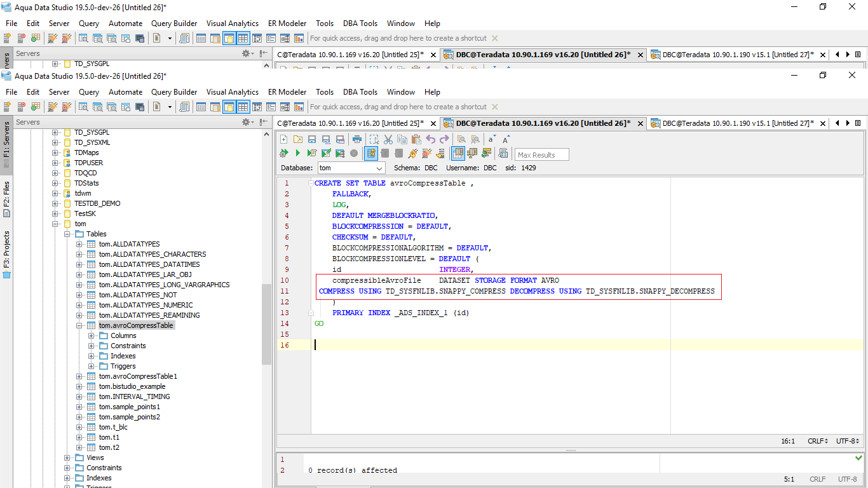Click the Undo arrow icon
The width and height of the screenshot is (868, 488).
click(x=430, y=139)
